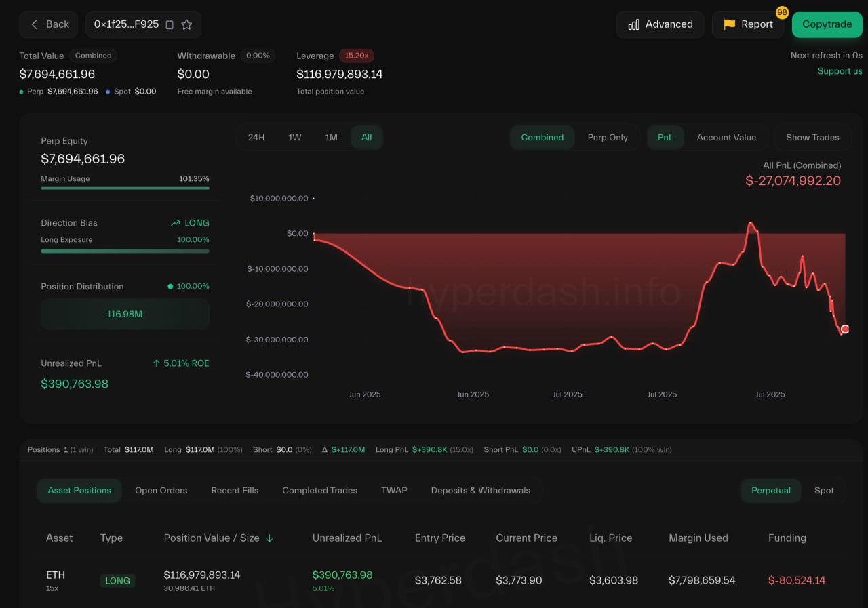Click the ETH asset row name

point(56,575)
